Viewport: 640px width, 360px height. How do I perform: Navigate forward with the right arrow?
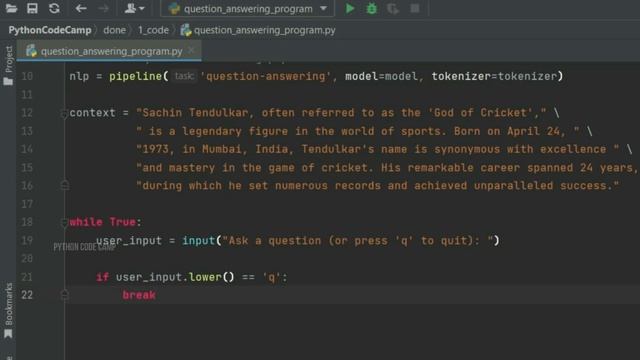(x=104, y=8)
